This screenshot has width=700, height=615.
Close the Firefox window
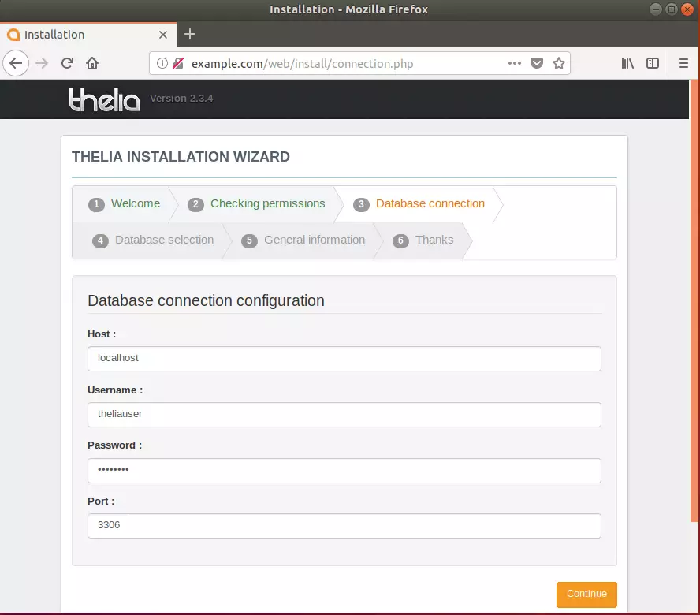687,9
